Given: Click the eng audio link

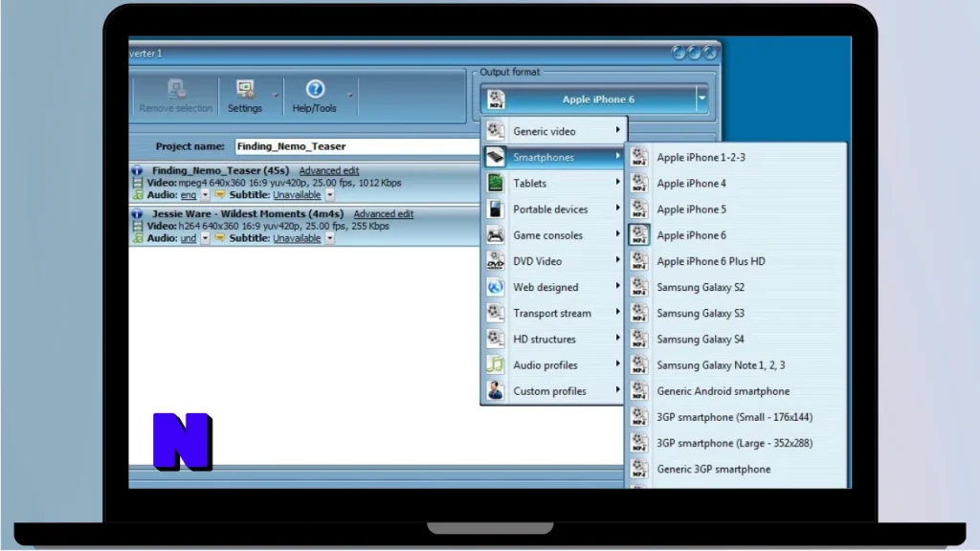Looking at the screenshot, I should [x=189, y=195].
